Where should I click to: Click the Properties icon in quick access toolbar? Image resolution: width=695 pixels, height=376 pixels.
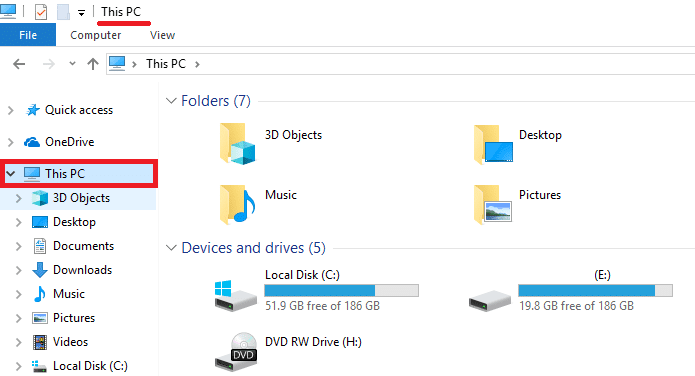point(41,12)
